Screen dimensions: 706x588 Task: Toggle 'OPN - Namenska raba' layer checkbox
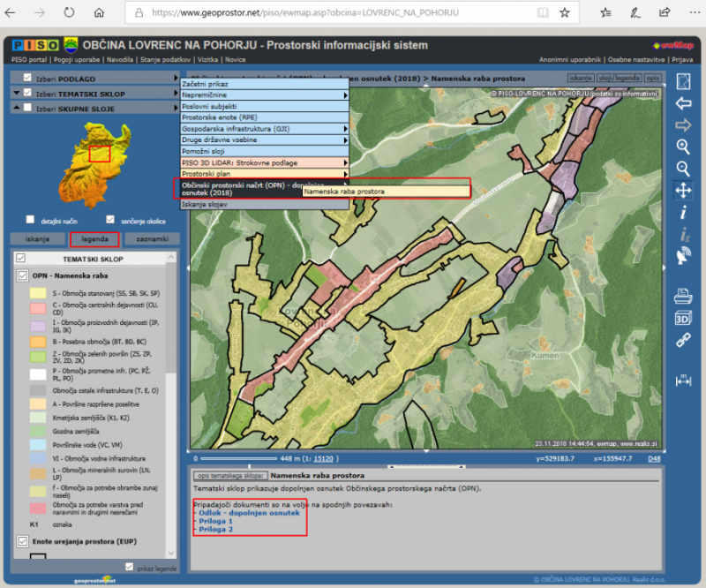click(x=23, y=275)
